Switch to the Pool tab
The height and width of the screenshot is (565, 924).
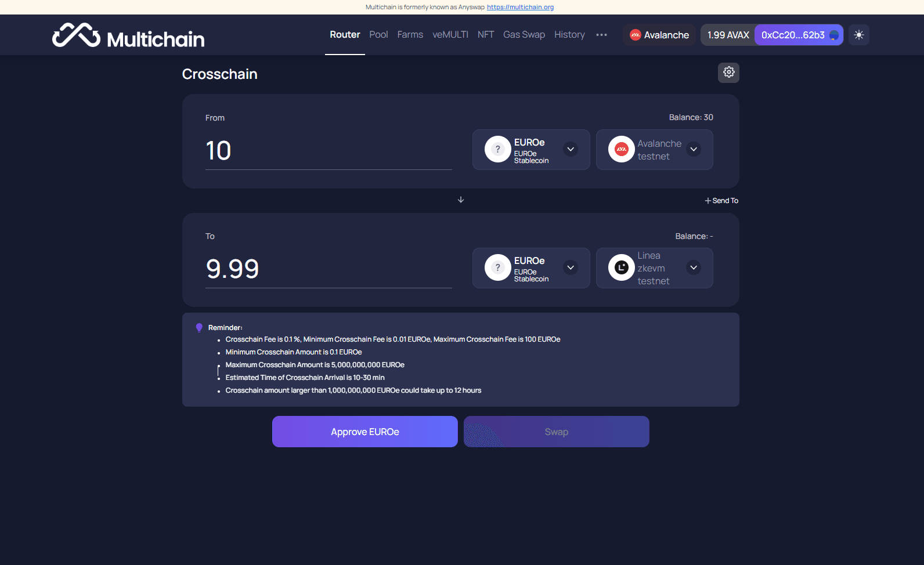point(378,35)
